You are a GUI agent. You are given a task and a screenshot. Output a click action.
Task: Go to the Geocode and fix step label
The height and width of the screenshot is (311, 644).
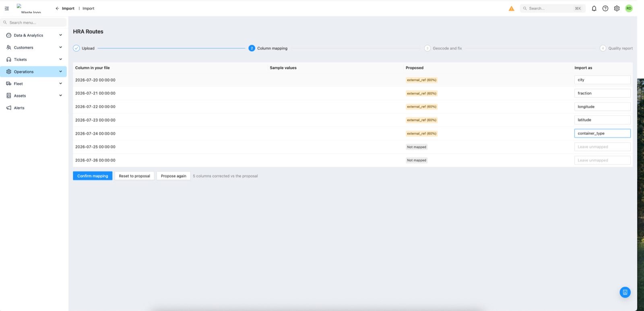[447, 48]
